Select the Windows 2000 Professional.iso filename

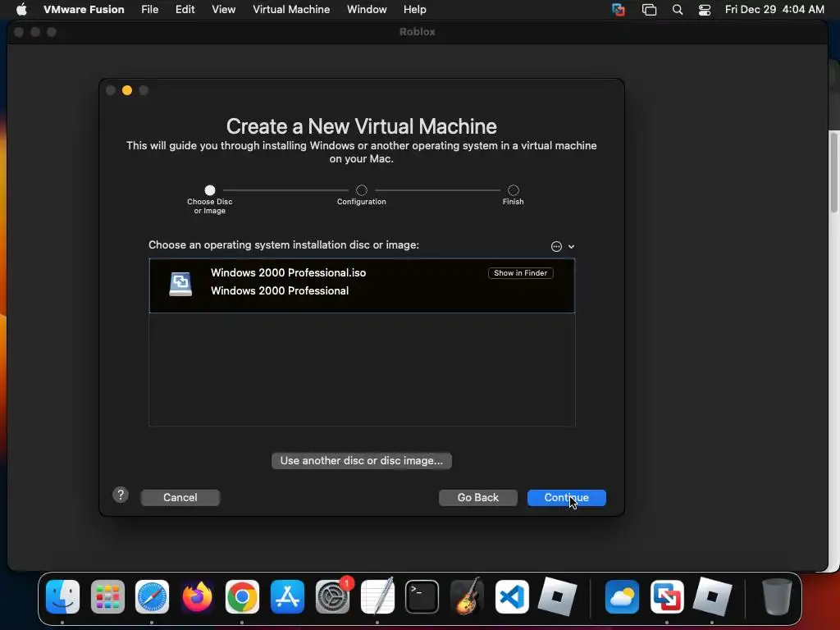click(x=288, y=272)
